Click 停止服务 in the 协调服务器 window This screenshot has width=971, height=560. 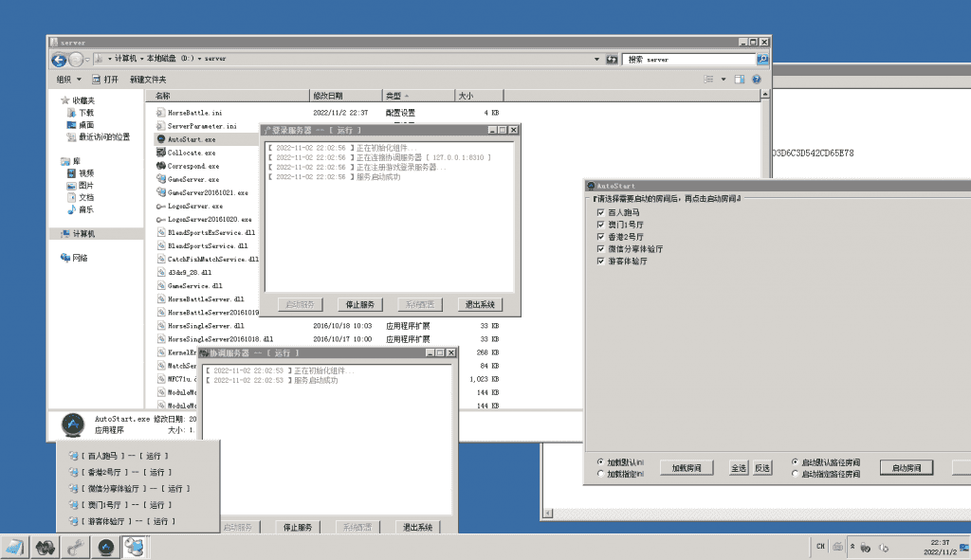(298, 527)
